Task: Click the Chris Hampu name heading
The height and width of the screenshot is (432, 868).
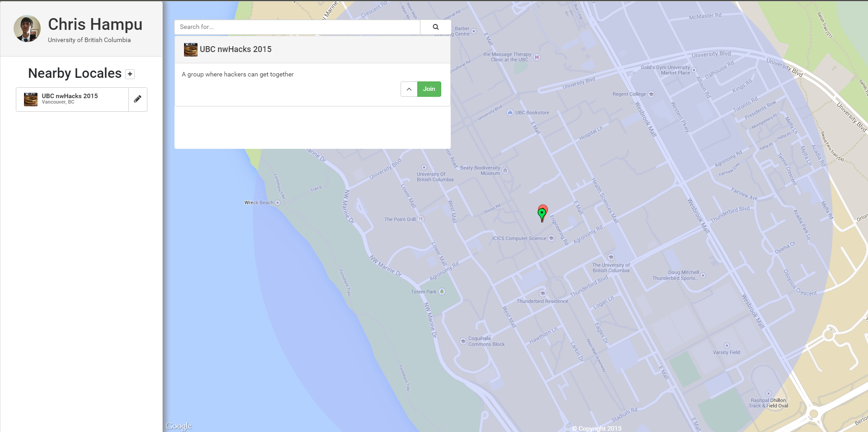Action: (95, 24)
